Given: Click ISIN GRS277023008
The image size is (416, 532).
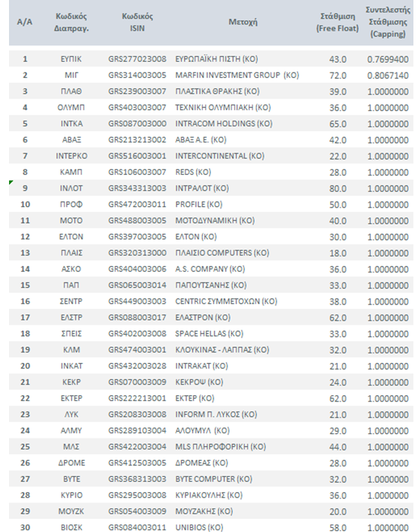Looking at the screenshot, I should click(x=137, y=59).
